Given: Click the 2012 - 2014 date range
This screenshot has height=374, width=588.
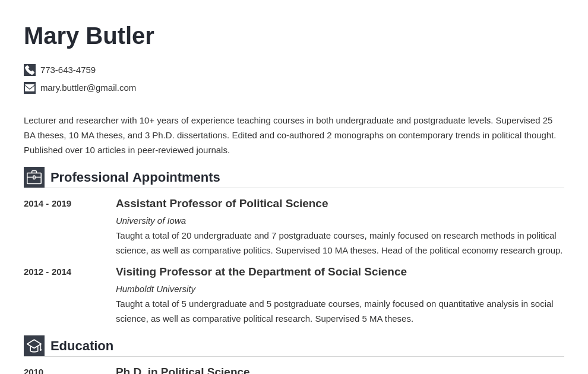Looking at the screenshot, I should point(48,272).
